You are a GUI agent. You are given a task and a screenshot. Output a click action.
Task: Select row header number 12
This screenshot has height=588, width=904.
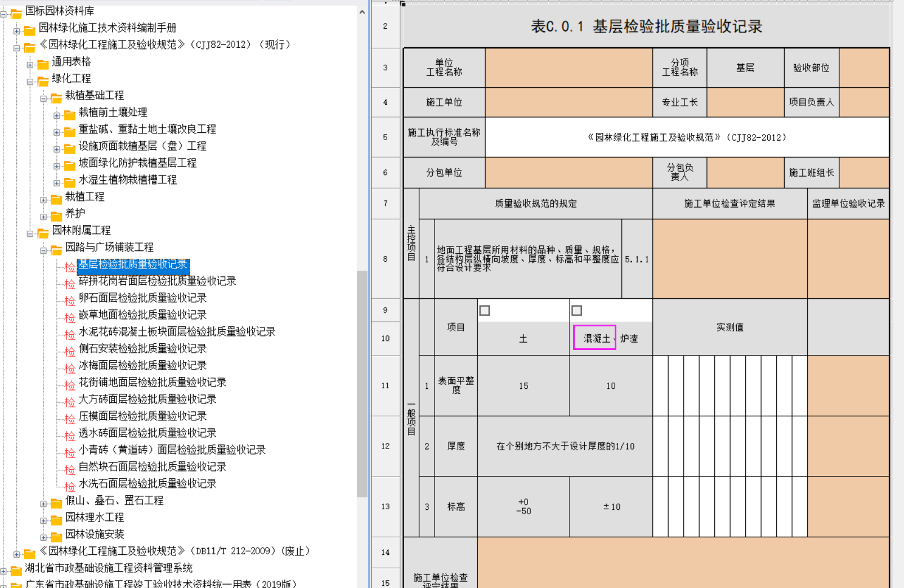(x=386, y=446)
